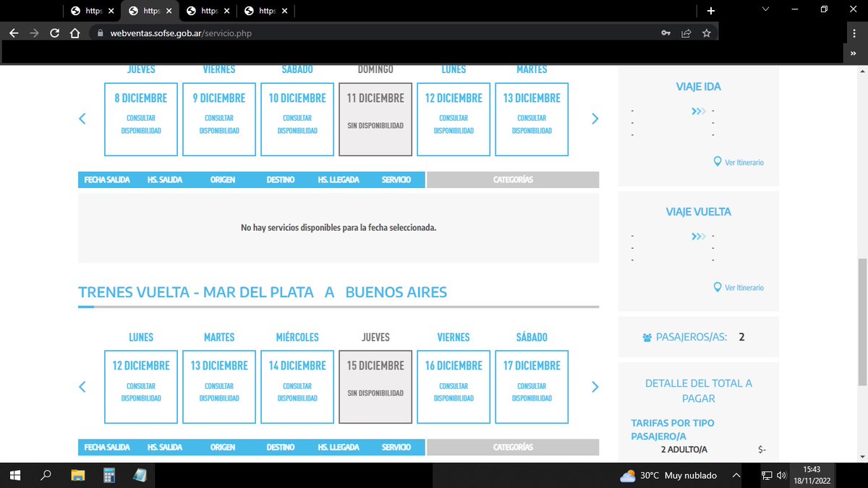This screenshot has width=868, height=488.
Task: Bookmark this page with the star icon
Action: pyautogui.click(x=707, y=33)
